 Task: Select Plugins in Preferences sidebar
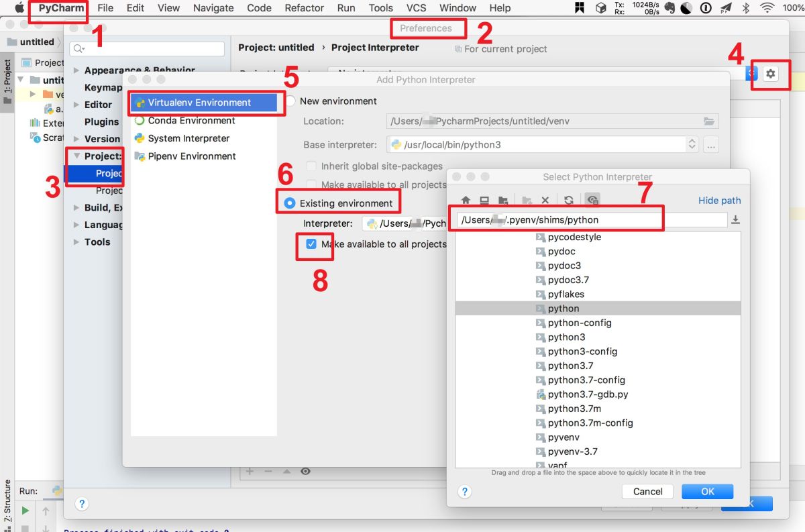coord(101,122)
